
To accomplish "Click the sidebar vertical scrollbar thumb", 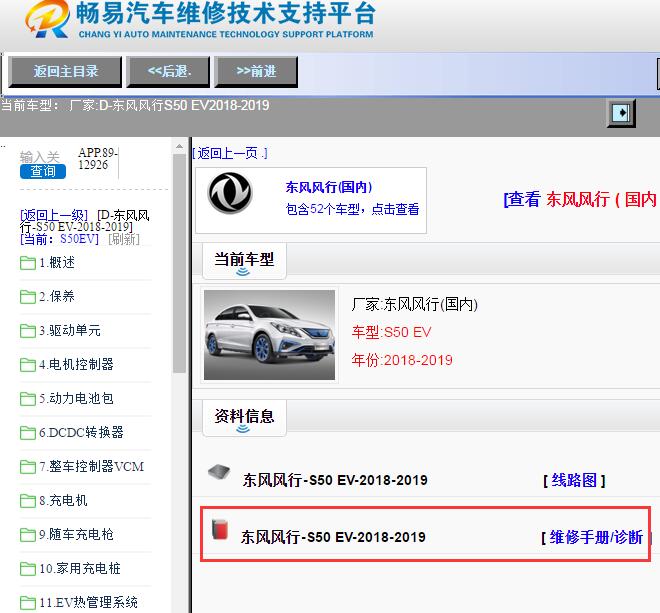I will click(179, 264).
